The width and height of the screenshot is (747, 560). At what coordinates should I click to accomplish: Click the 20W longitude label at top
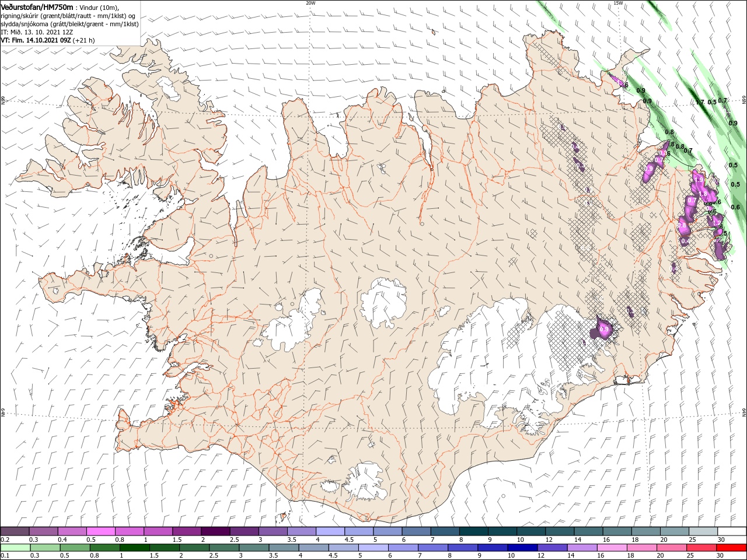pos(310,3)
